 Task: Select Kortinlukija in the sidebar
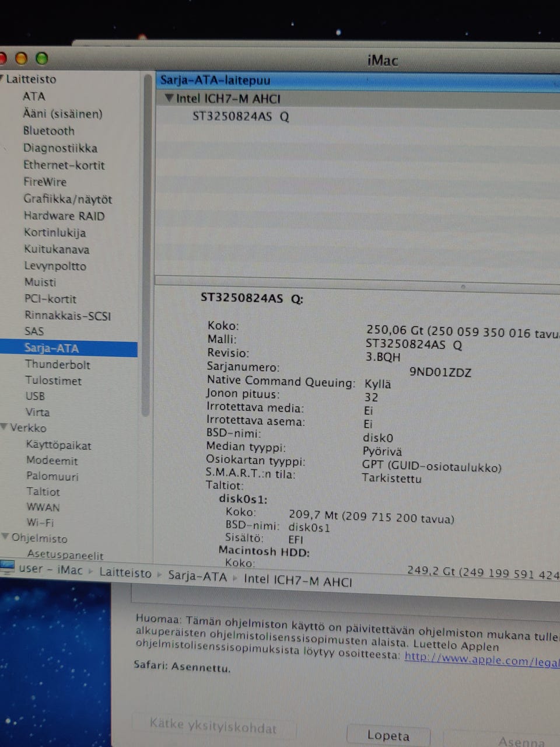(x=55, y=232)
